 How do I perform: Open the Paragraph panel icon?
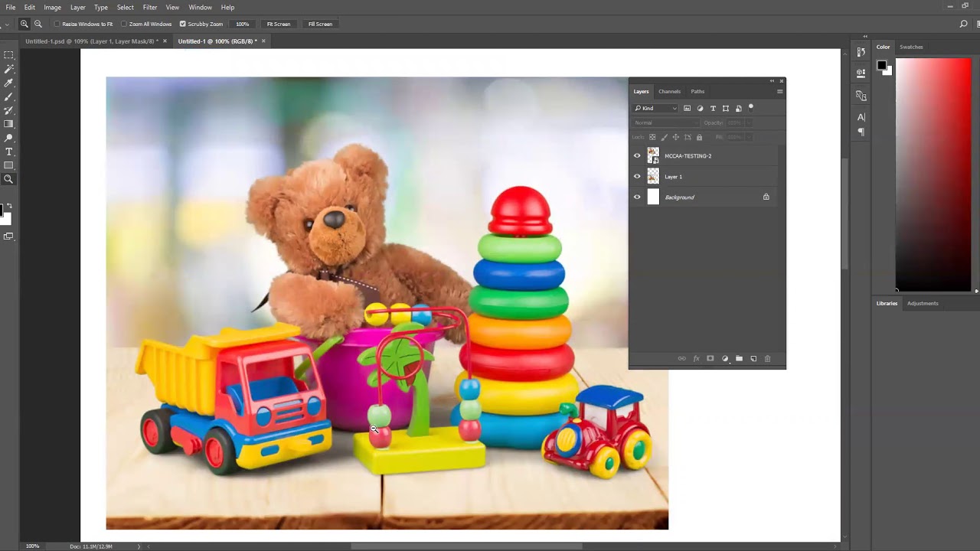click(x=861, y=132)
